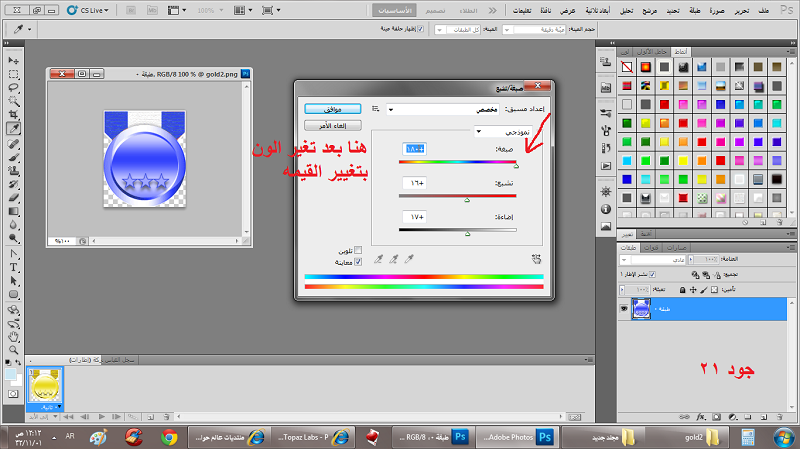
Task: Click the Saturation (تشبع) slider handle
Action: point(466,198)
